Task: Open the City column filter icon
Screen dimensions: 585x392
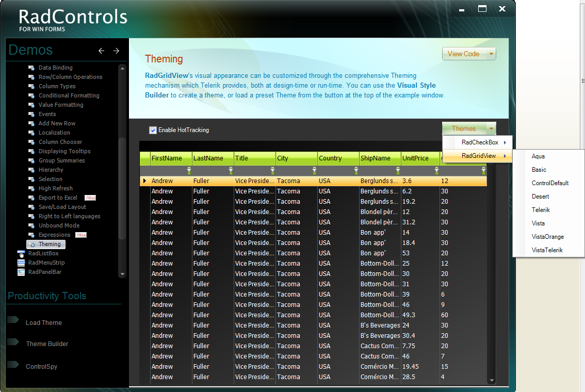Action: coord(314,171)
